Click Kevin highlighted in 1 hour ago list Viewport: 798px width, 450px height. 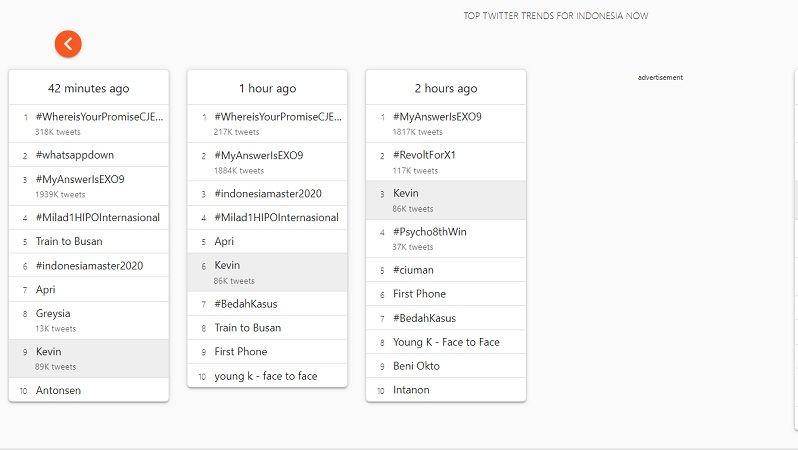(x=268, y=272)
